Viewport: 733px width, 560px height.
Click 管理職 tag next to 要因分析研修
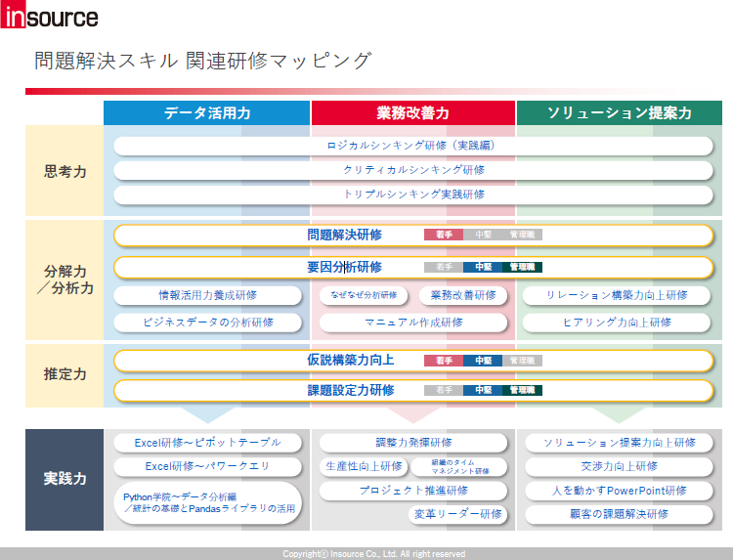[522, 268]
